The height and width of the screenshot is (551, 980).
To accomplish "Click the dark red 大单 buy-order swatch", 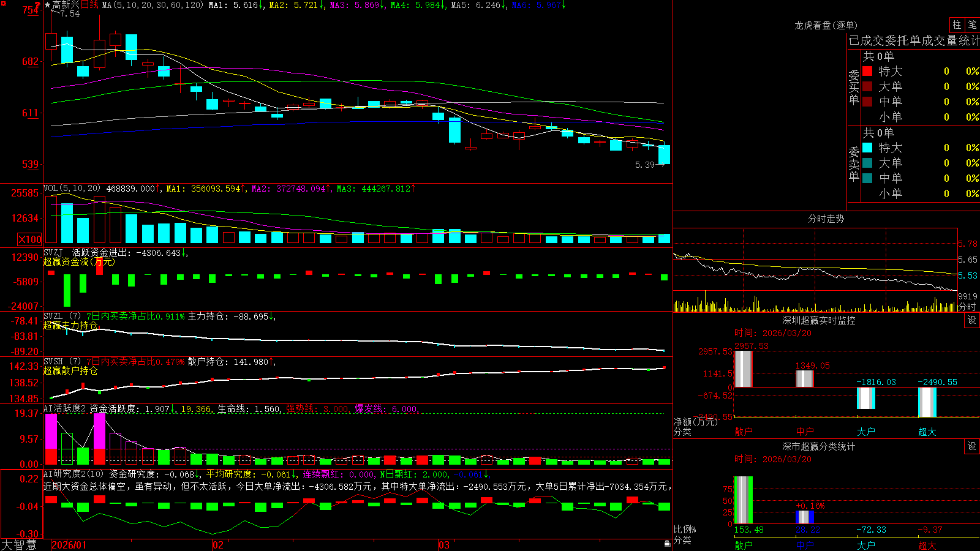I will (x=867, y=86).
